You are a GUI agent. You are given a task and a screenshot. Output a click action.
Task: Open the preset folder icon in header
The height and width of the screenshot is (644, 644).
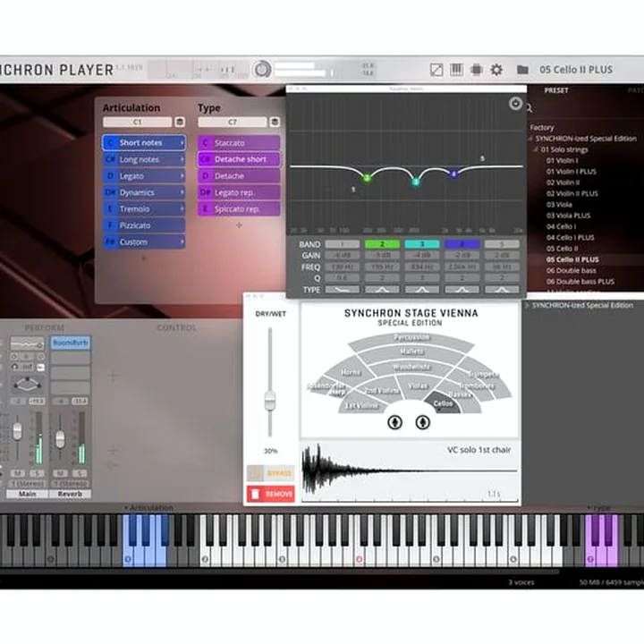pos(522,70)
